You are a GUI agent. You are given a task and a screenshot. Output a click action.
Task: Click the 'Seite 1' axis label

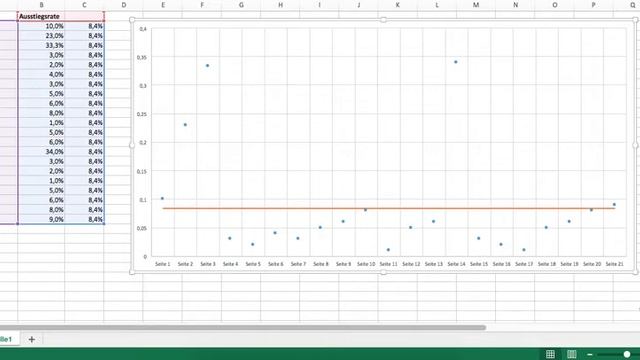[x=162, y=264]
